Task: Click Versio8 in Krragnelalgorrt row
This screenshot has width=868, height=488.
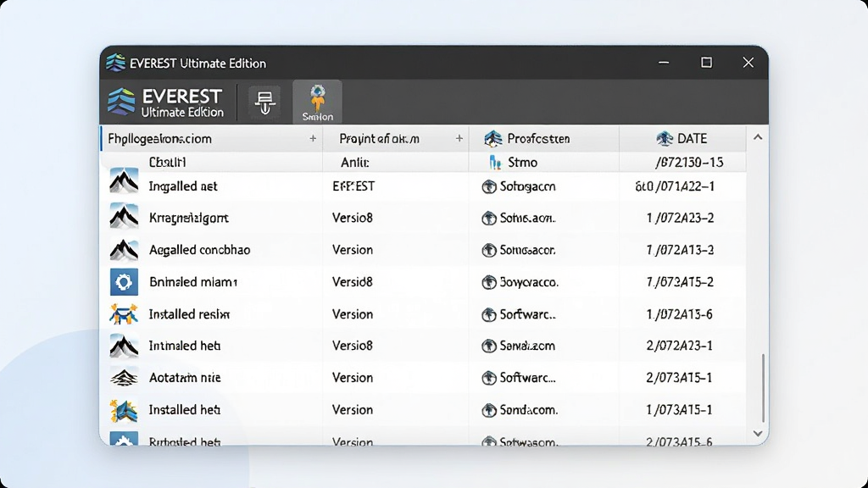Action: click(x=352, y=218)
